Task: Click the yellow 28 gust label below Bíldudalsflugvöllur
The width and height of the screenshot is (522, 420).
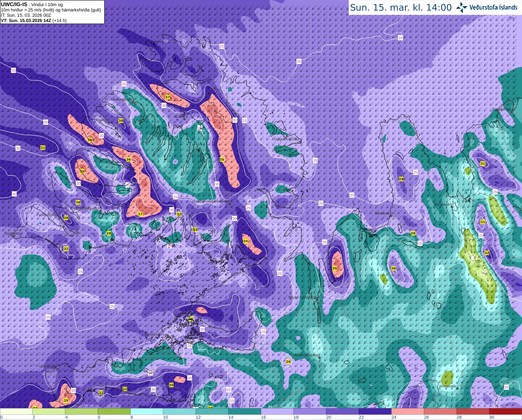Action: coord(108,233)
